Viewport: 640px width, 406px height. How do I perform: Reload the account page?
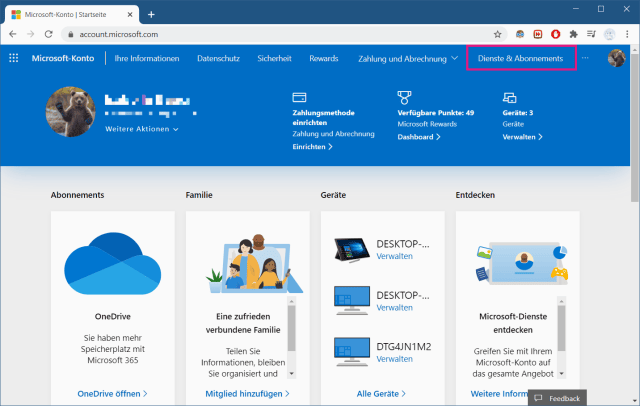49,34
